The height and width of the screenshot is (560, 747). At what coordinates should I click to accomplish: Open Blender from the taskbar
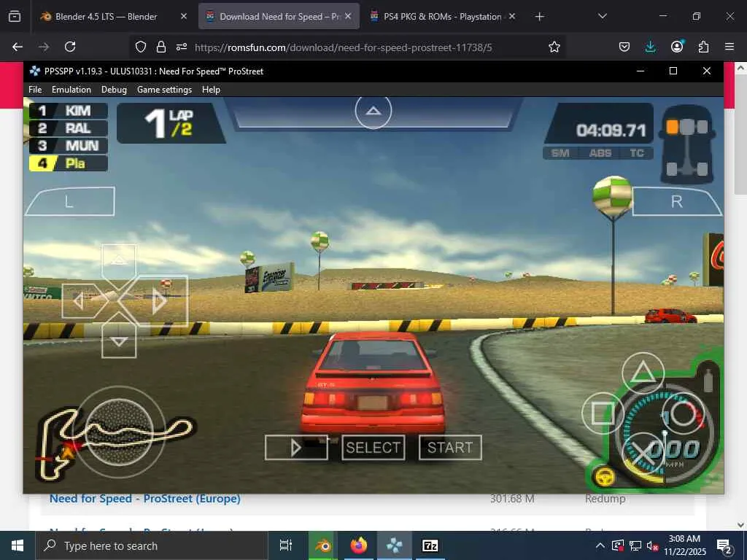[322, 545]
